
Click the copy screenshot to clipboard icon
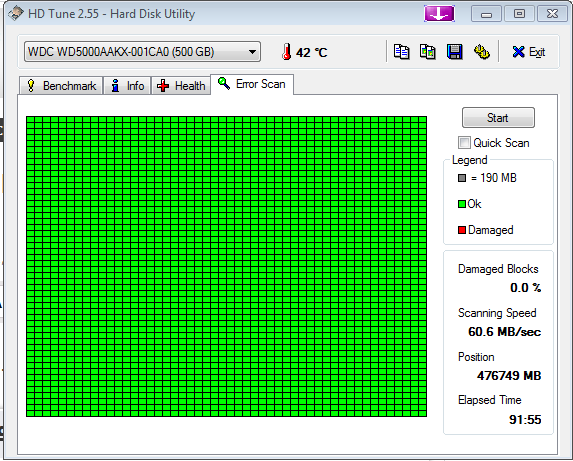[428, 52]
